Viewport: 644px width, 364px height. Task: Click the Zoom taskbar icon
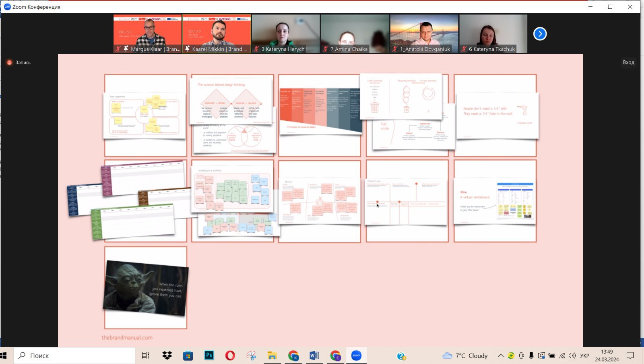coord(356,356)
